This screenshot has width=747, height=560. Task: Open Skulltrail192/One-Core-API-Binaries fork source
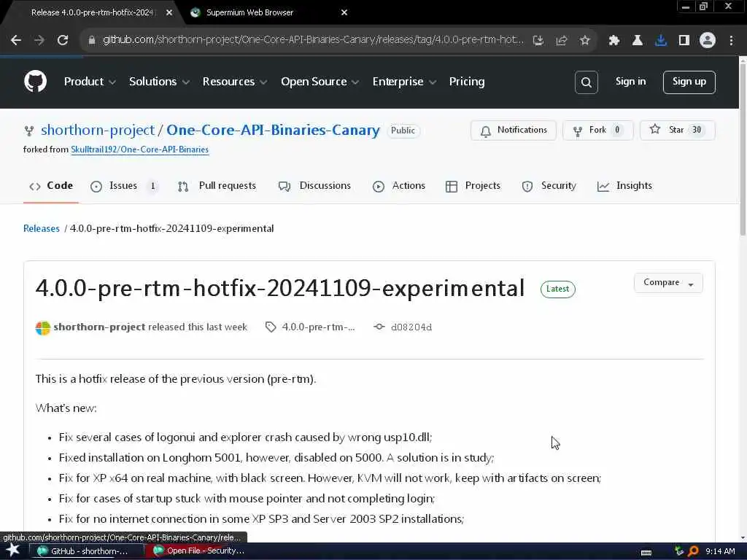(139, 149)
